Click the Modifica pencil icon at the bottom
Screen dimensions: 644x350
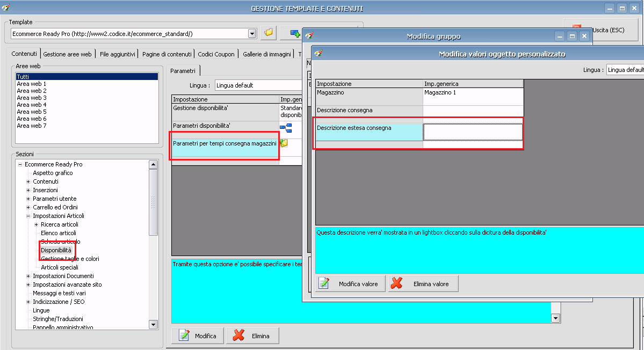184,335
